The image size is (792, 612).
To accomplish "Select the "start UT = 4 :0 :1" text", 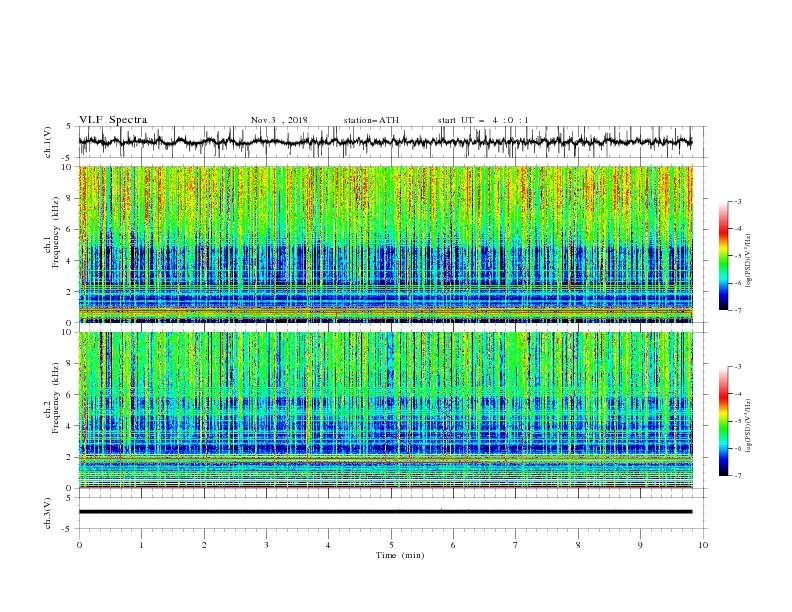I will (483, 120).
